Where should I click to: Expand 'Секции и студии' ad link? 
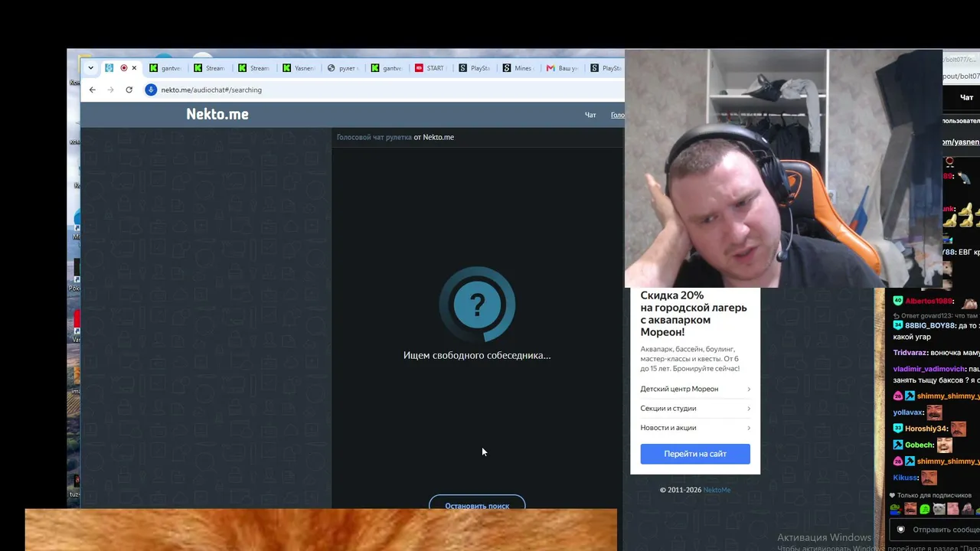[695, 408]
